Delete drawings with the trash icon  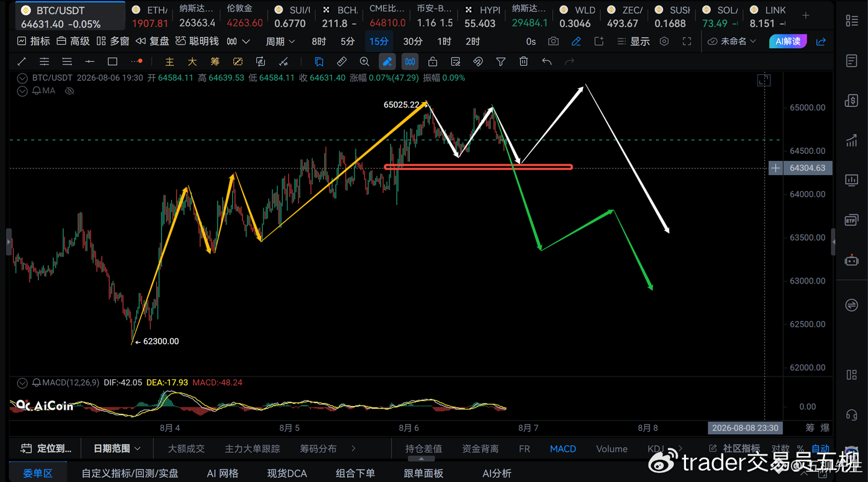tap(524, 62)
